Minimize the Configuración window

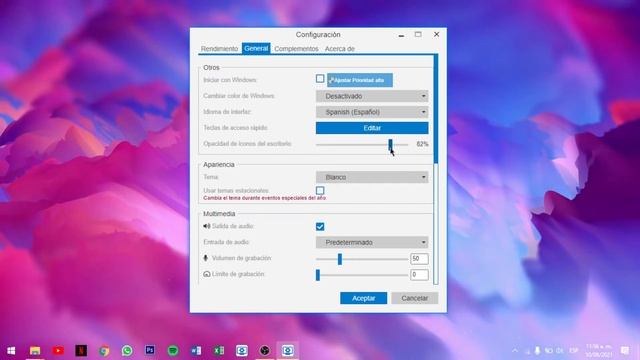pos(401,35)
